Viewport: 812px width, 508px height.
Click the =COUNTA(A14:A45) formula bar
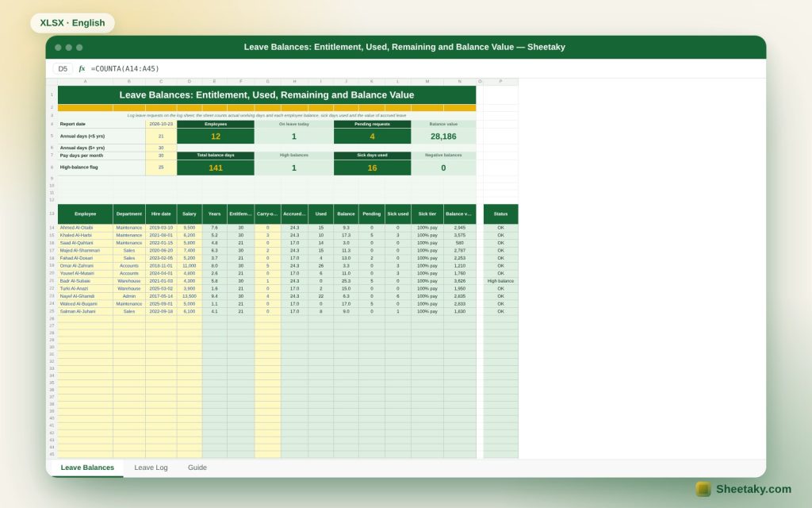[x=124, y=68]
